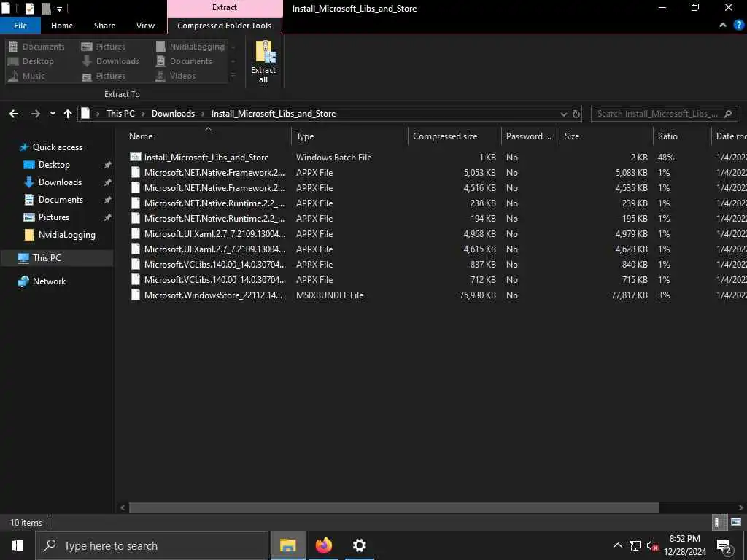Launch Firefox from the taskbar

323,545
